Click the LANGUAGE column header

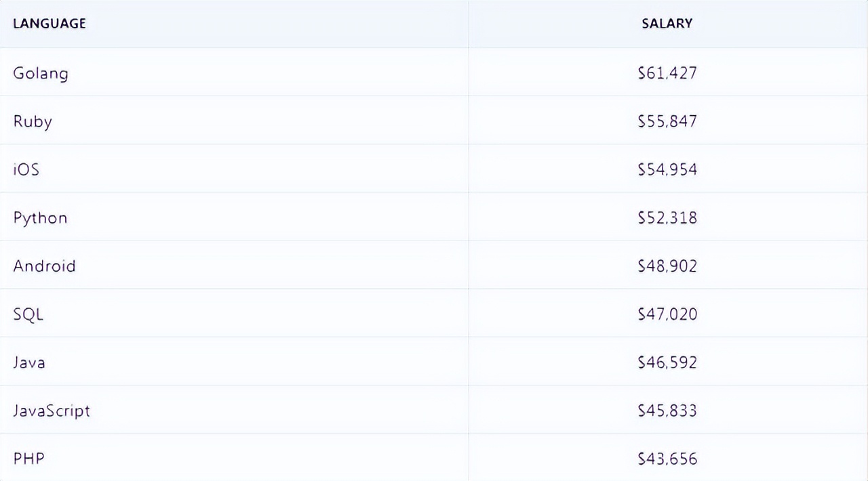click(x=50, y=24)
